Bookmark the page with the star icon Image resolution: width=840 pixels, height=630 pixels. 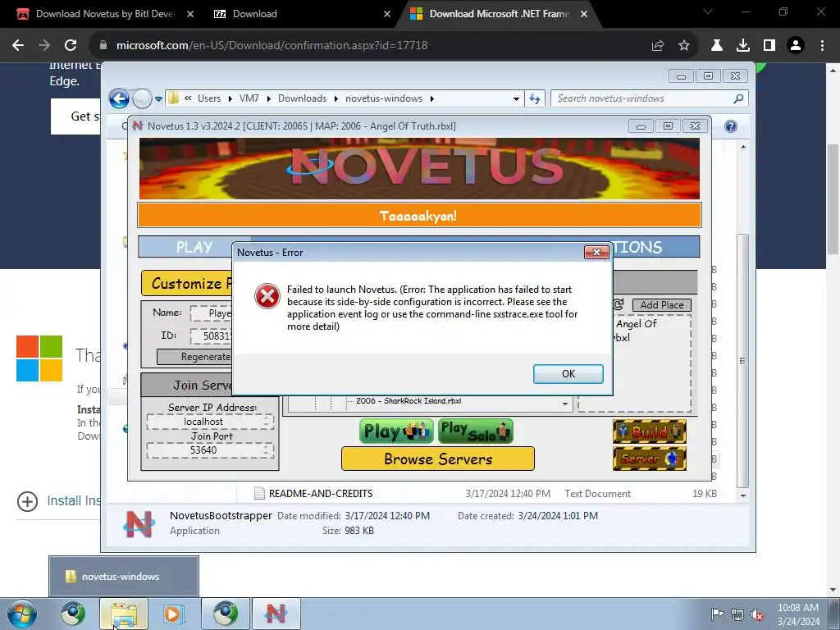684,46
